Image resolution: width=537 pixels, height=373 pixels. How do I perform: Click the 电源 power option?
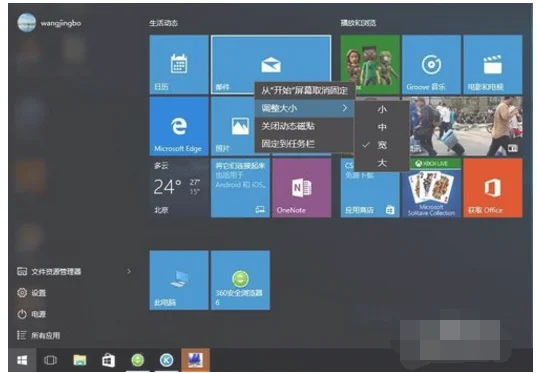click(32, 314)
